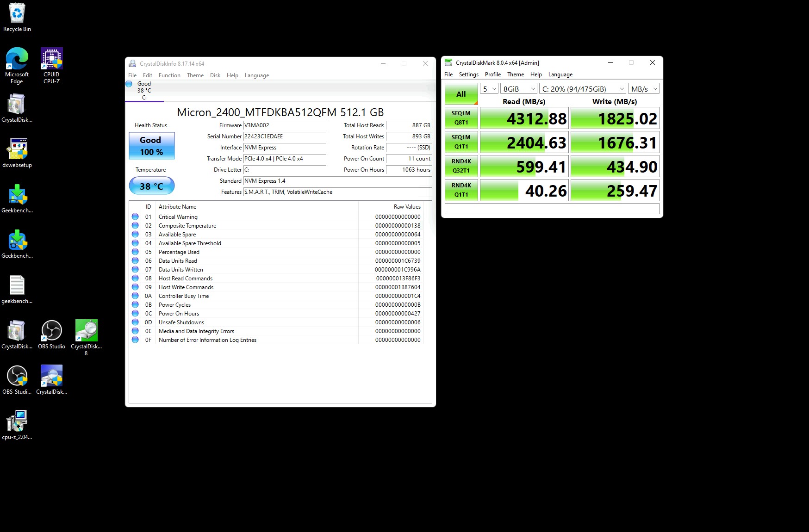Click the Attribute Name column header

257,207
